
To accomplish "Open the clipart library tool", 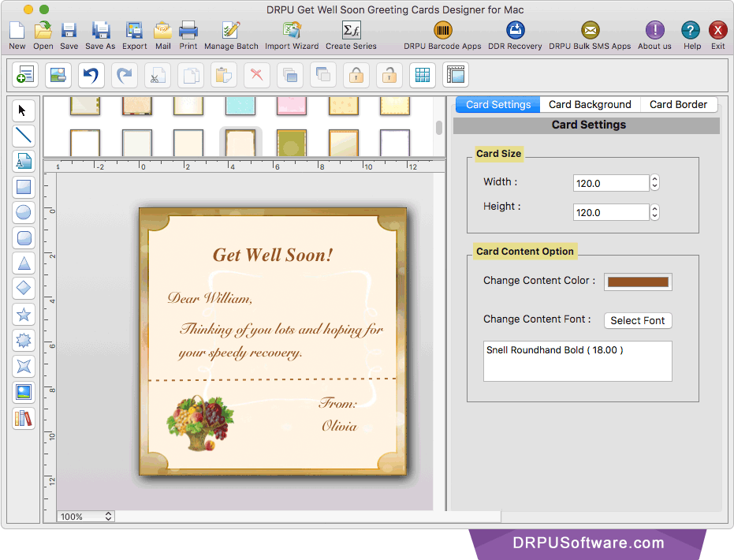I will [24, 418].
